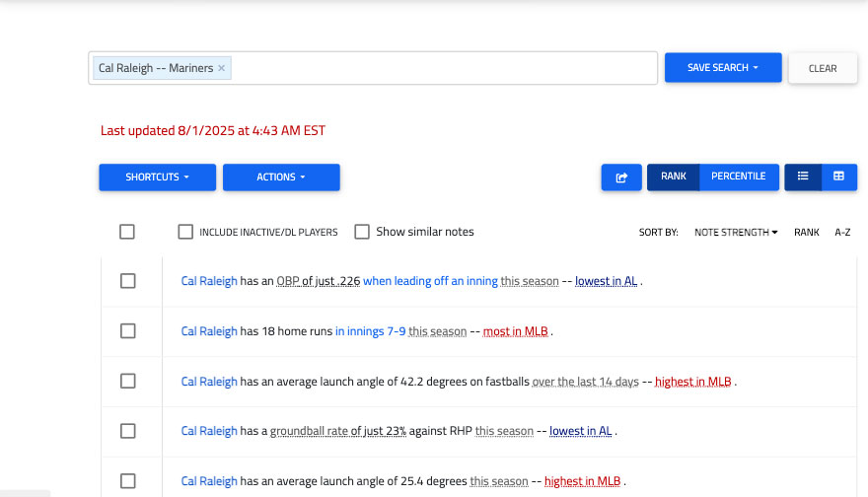Tick the checkbox for 18 home runs note
Viewport: 868px width, 497px height.
[127, 331]
